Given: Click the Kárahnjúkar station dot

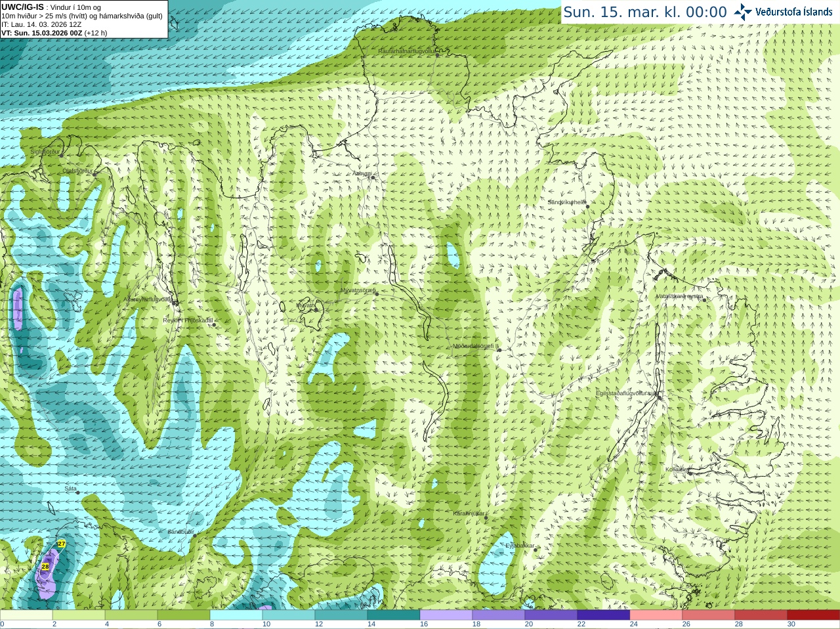Looking at the screenshot, I should [x=486, y=518].
